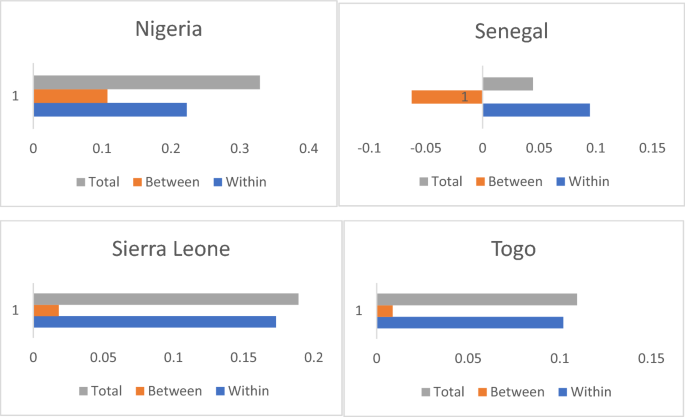The width and height of the screenshot is (685, 417).
Task: Click the Togo chart title
Action: 512,249
